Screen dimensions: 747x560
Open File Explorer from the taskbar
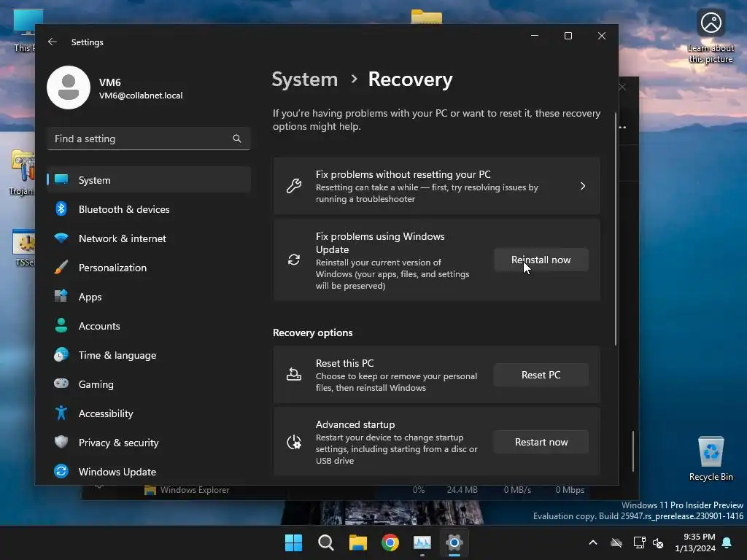[357, 542]
